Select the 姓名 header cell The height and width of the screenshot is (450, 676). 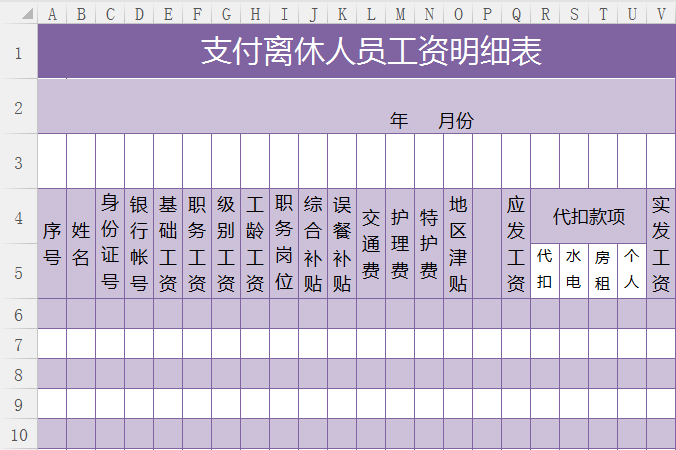tap(81, 243)
